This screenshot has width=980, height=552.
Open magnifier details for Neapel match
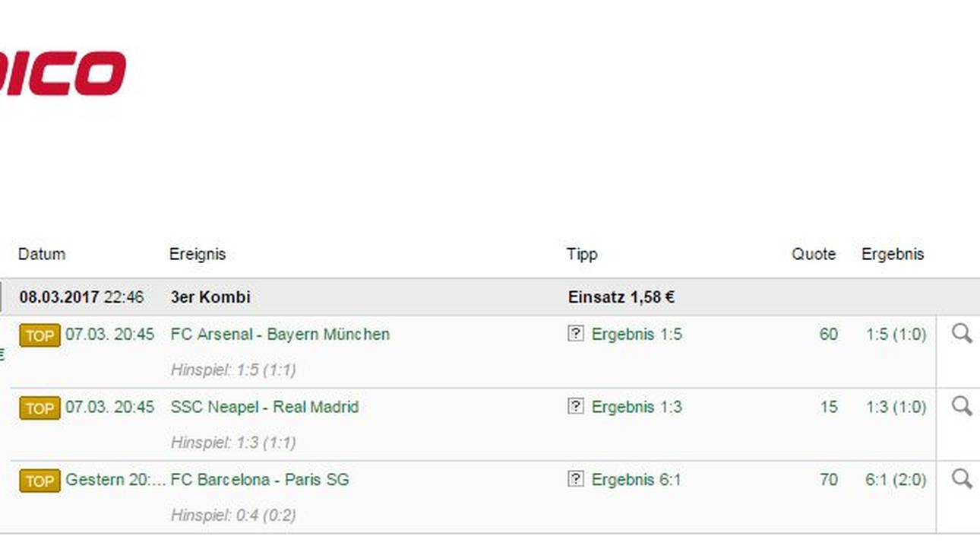[962, 406]
